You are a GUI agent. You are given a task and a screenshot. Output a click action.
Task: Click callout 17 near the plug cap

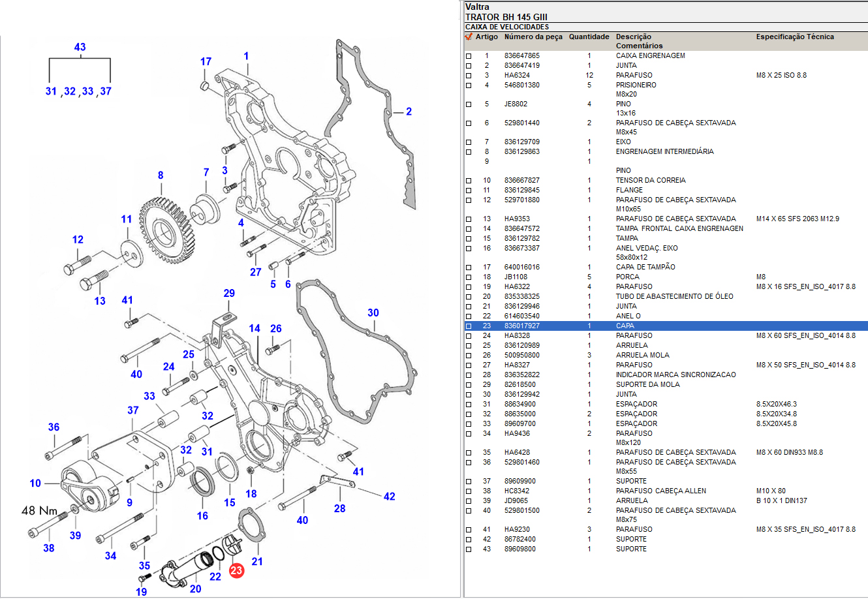(x=206, y=62)
